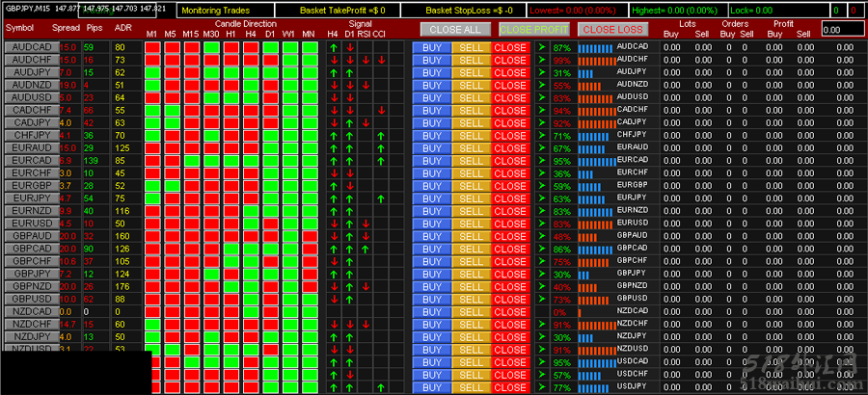Image resolution: width=868 pixels, height=395 pixels.
Task: Click CLOSE in the GBPJPY row
Action: [x=510, y=274]
